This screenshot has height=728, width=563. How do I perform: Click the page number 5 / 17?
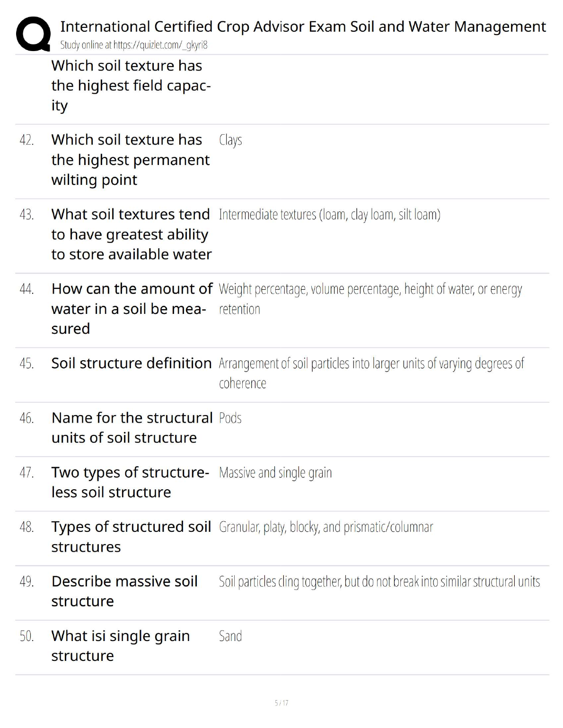click(281, 703)
